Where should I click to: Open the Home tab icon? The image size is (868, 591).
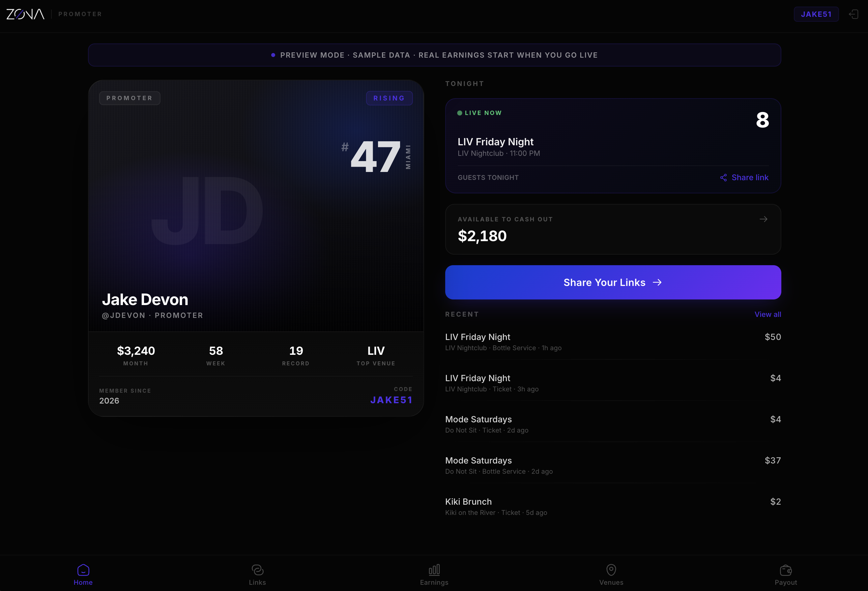pyautogui.click(x=83, y=570)
